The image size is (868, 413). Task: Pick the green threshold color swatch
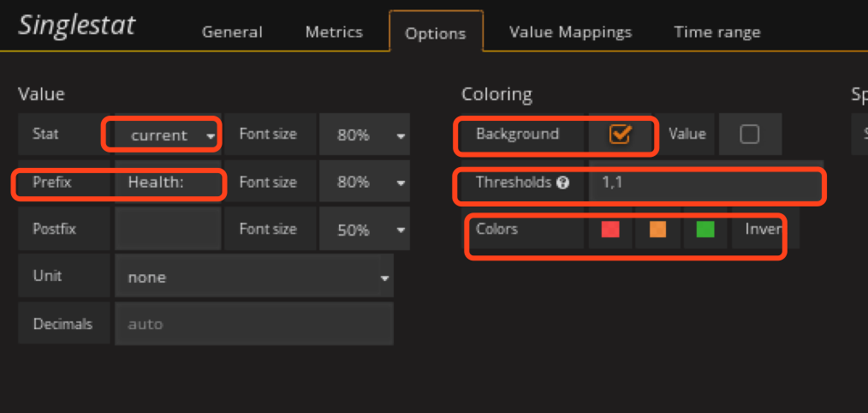[x=705, y=230]
